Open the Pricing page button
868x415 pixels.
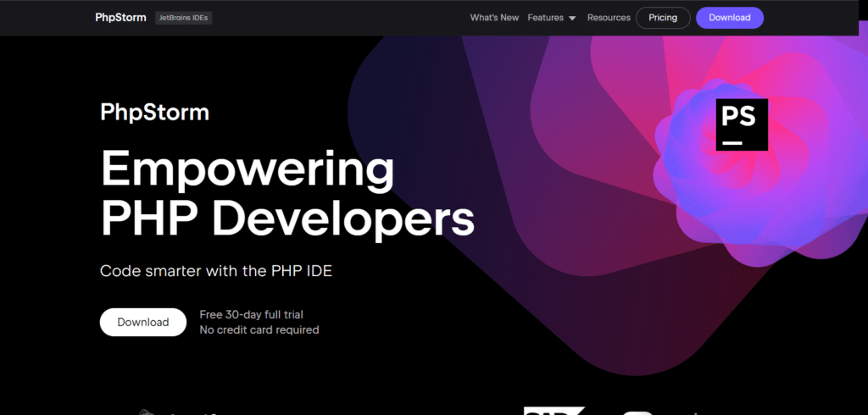(663, 18)
